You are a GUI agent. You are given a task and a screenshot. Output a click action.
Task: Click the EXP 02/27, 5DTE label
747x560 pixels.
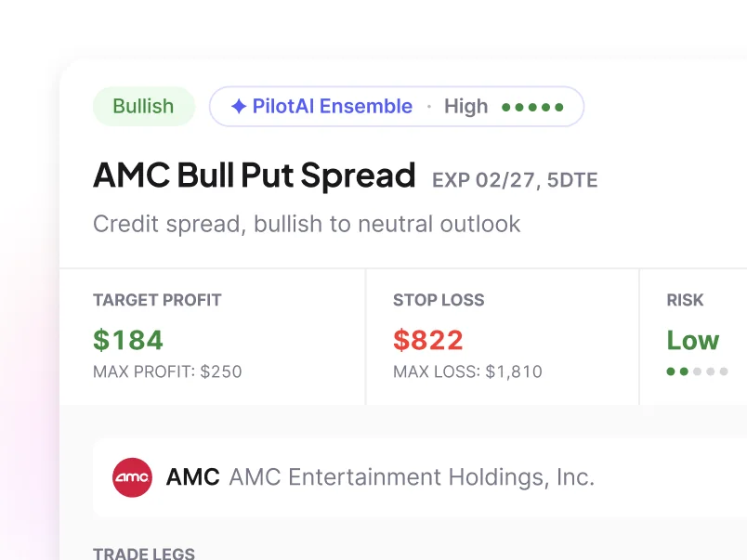(515, 180)
